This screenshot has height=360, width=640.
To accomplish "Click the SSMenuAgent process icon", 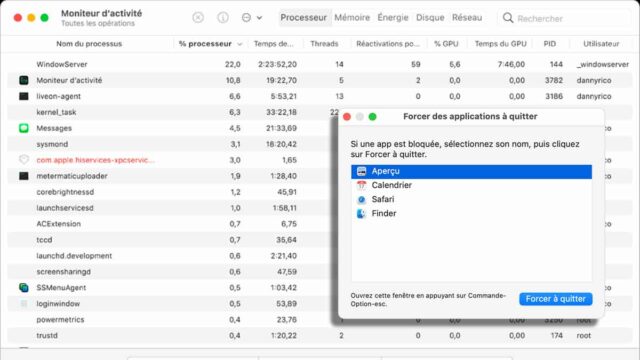I will point(24,287).
